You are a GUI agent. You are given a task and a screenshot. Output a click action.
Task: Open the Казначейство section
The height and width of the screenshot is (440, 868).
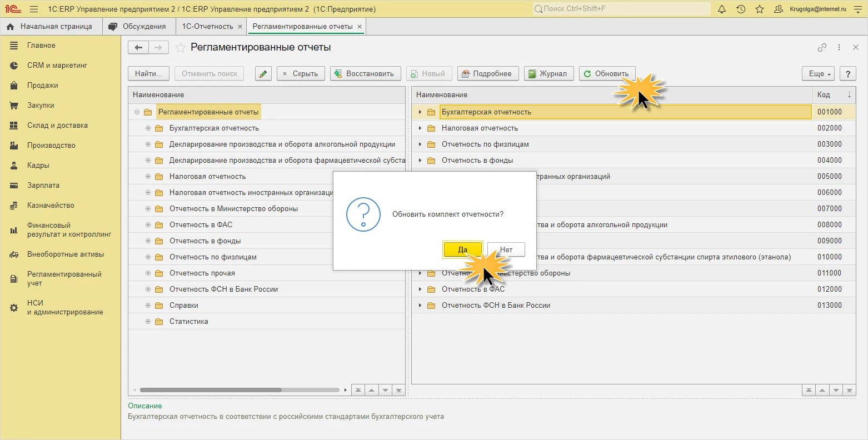coord(51,206)
